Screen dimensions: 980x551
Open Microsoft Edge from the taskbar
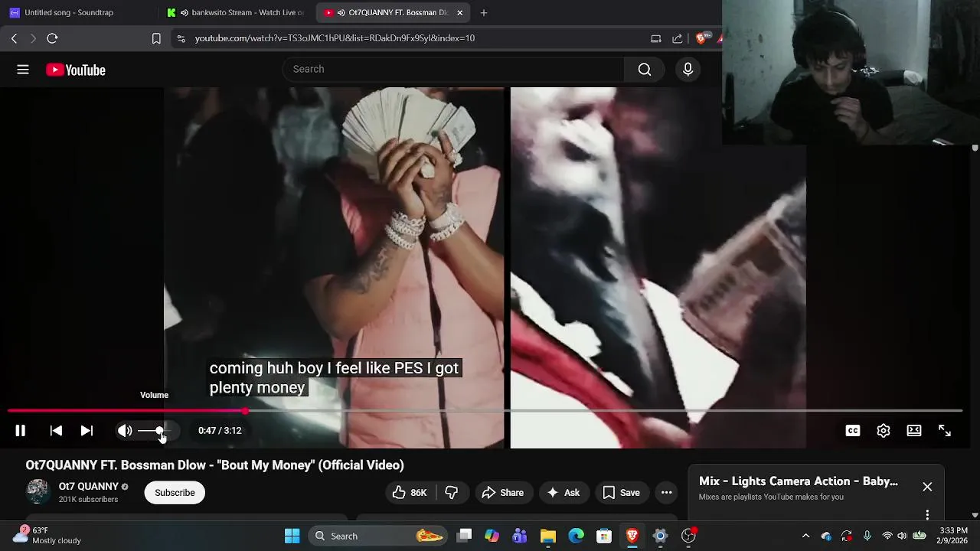pyautogui.click(x=576, y=536)
